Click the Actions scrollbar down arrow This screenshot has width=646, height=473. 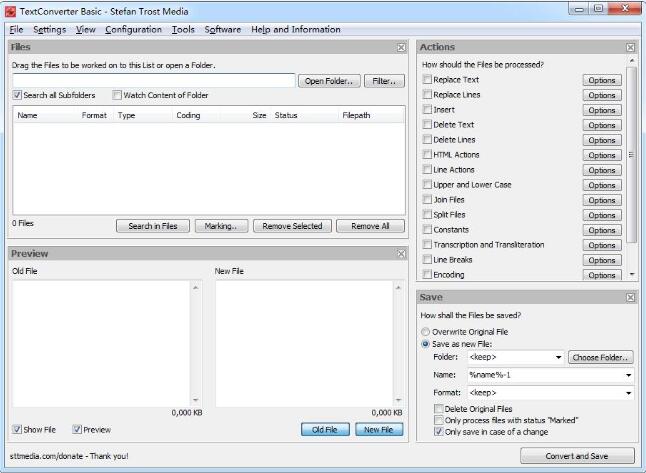[x=632, y=274]
